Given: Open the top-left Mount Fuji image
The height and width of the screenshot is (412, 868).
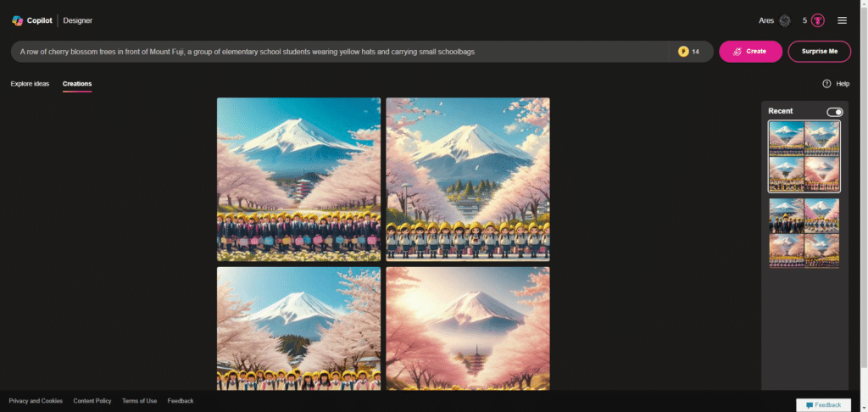Looking at the screenshot, I should point(298,179).
